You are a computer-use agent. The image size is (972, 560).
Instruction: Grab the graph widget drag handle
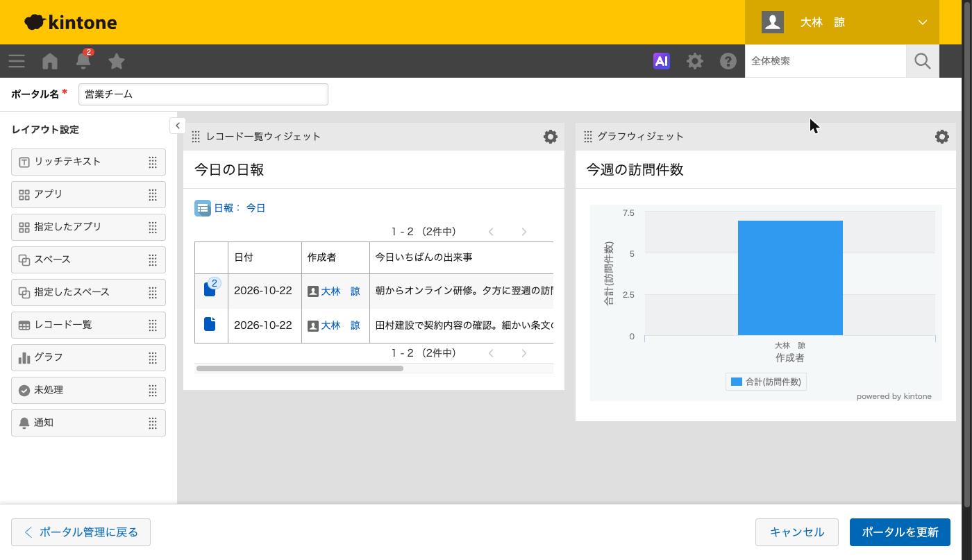coord(588,137)
